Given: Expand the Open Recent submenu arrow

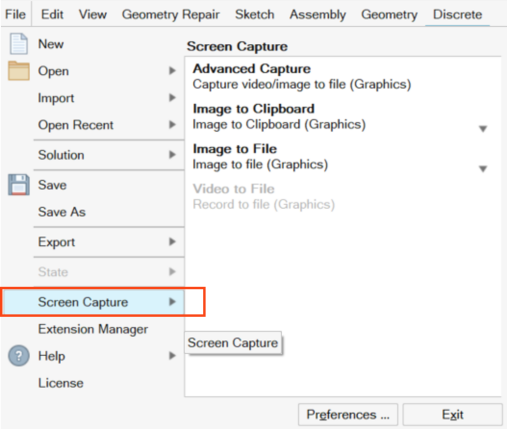Looking at the screenshot, I should point(172,125).
